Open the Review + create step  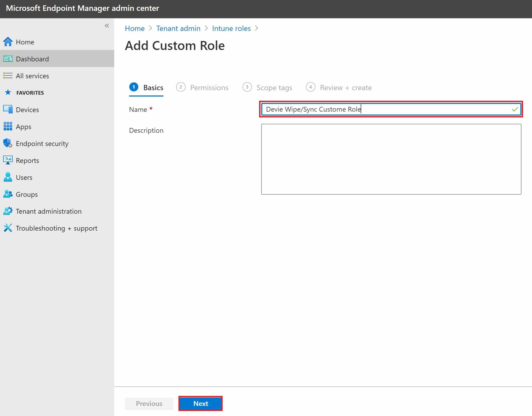[346, 88]
